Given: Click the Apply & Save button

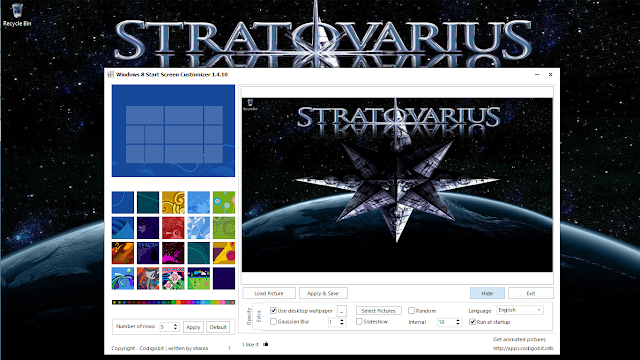Looking at the screenshot, I should pos(323,293).
